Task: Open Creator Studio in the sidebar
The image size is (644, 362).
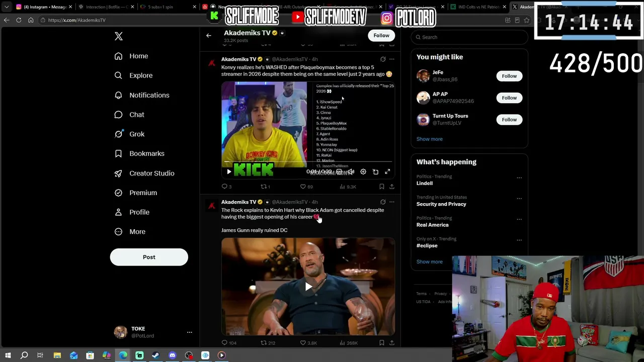Action: pos(144,173)
